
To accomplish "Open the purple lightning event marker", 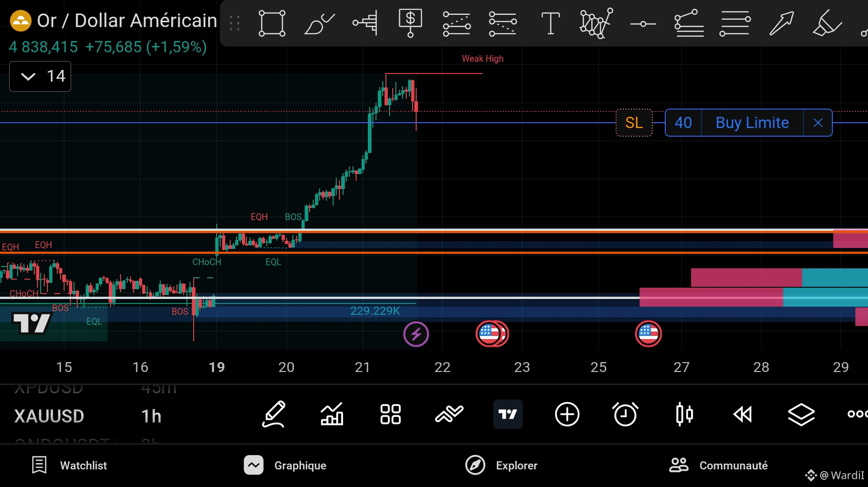I will tap(416, 334).
